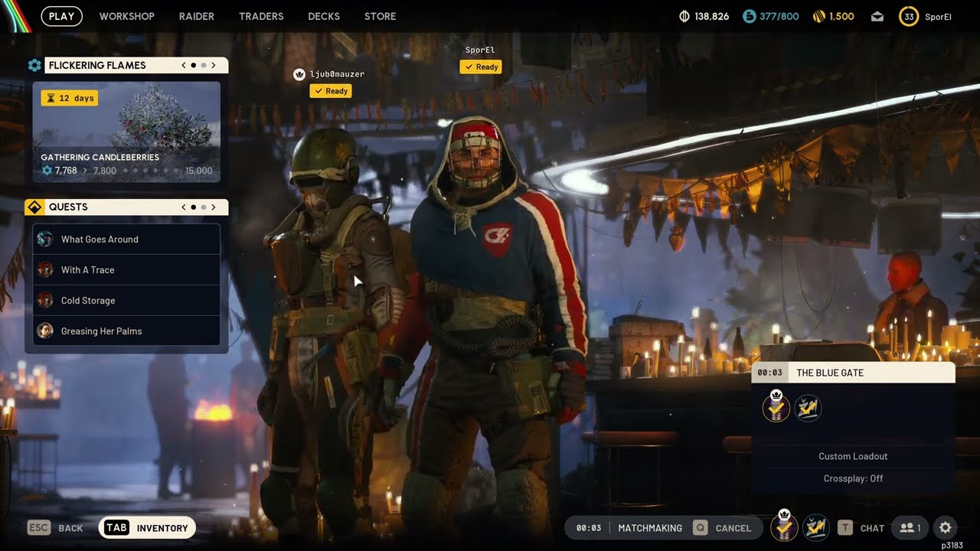
Task: Click the Greasing Her Palms quest giver portrait
Action: pyautogui.click(x=45, y=331)
